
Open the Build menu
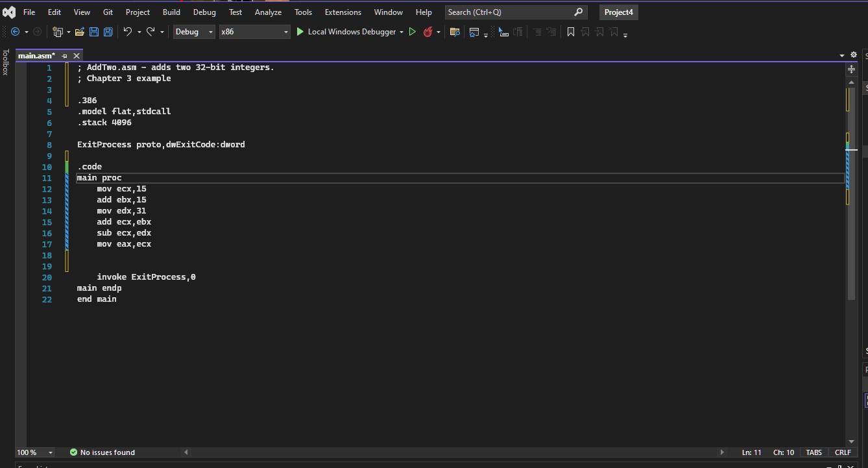tap(171, 12)
